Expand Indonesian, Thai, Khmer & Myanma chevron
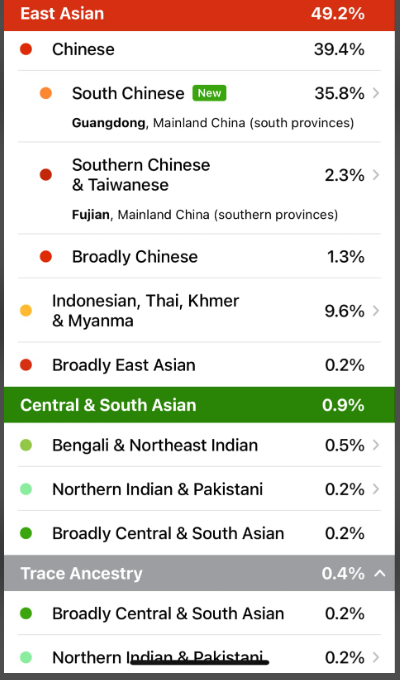This screenshot has height=680, width=400. tap(376, 311)
